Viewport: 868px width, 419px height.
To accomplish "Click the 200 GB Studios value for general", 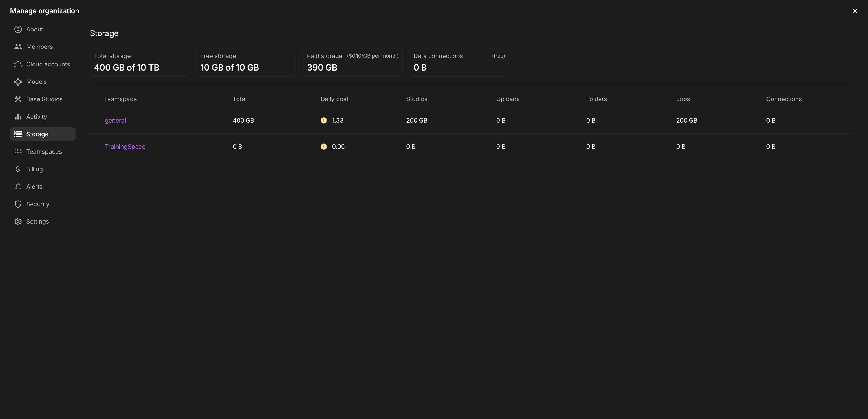I will pyautogui.click(x=417, y=120).
